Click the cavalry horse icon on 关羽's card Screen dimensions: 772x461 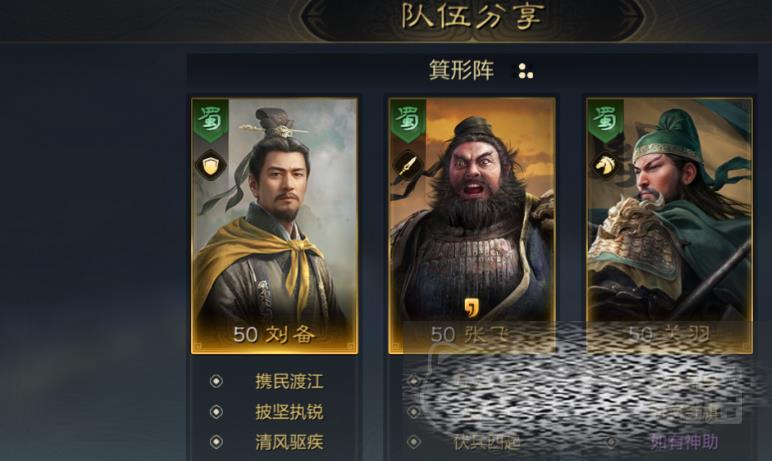pos(606,165)
